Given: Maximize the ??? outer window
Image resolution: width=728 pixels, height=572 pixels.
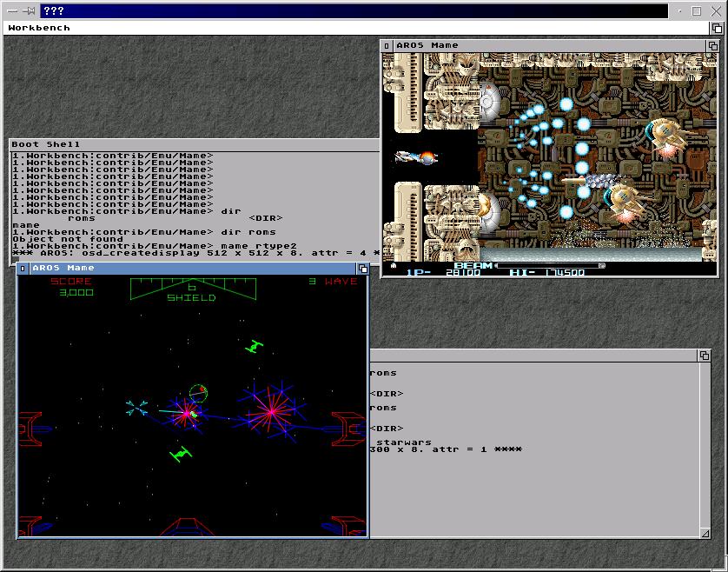Looking at the screenshot, I should point(697,11).
